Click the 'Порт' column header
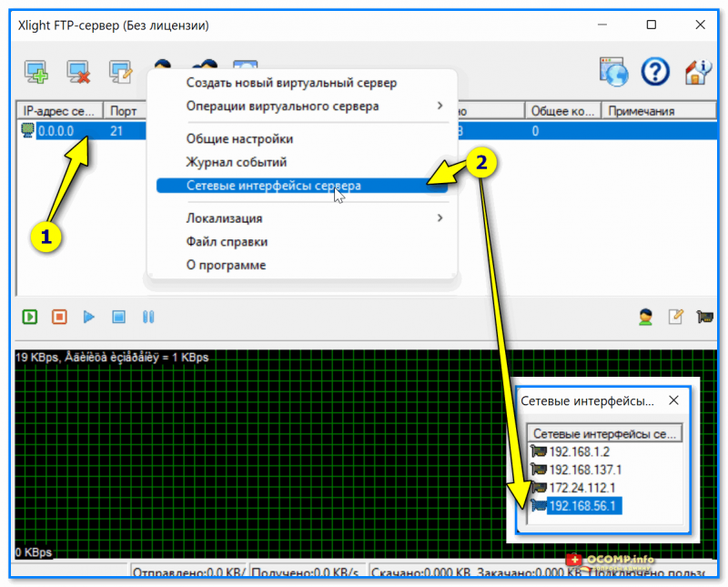 tap(125, 111)
